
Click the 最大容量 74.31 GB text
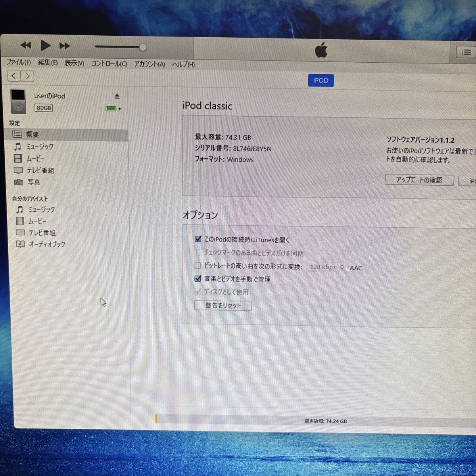tap(223, 137)
